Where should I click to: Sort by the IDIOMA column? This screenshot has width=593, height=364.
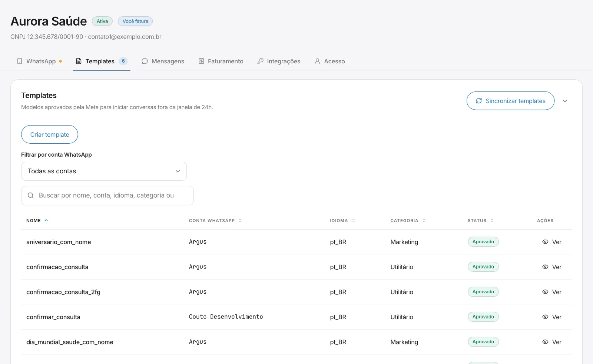click(342, 220)
